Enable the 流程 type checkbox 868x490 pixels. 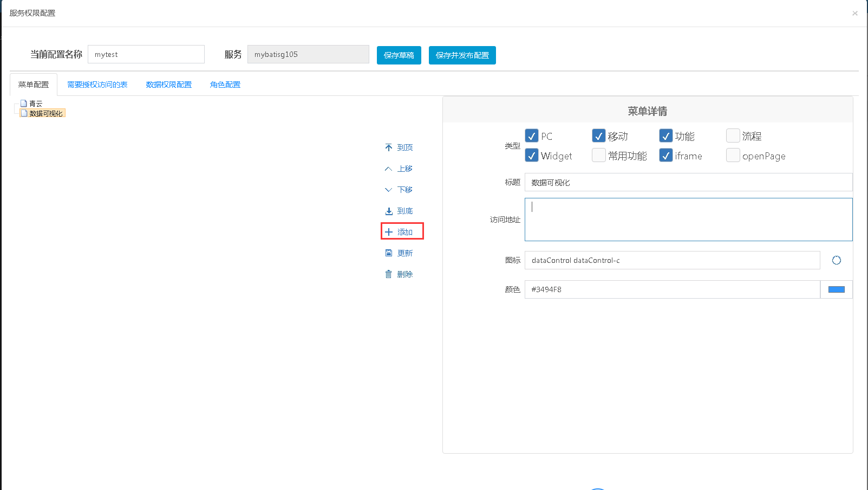tap(733, 136)
